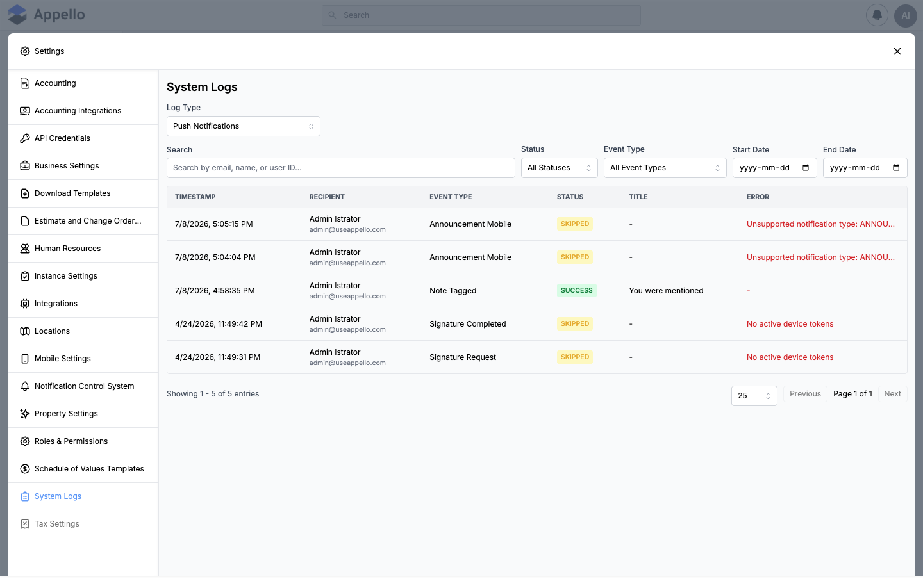Image resolution: width=923 pixels, height=588 pixels.
Task: Click the Notification Control System bell icon
Action: pyautogui.click(x=25, y=386)
